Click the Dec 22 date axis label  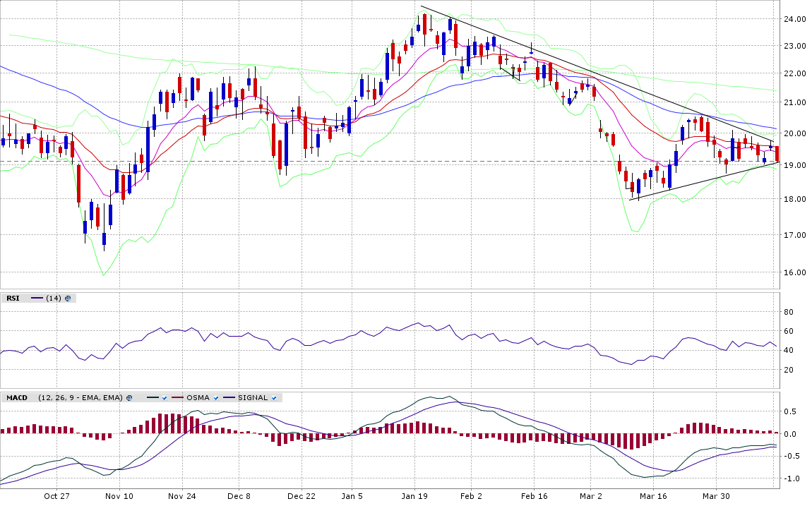click(x=301, y=496)
